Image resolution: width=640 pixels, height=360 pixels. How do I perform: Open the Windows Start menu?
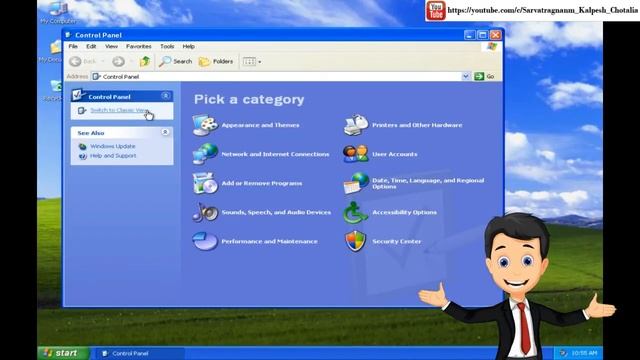coord(63,353)
